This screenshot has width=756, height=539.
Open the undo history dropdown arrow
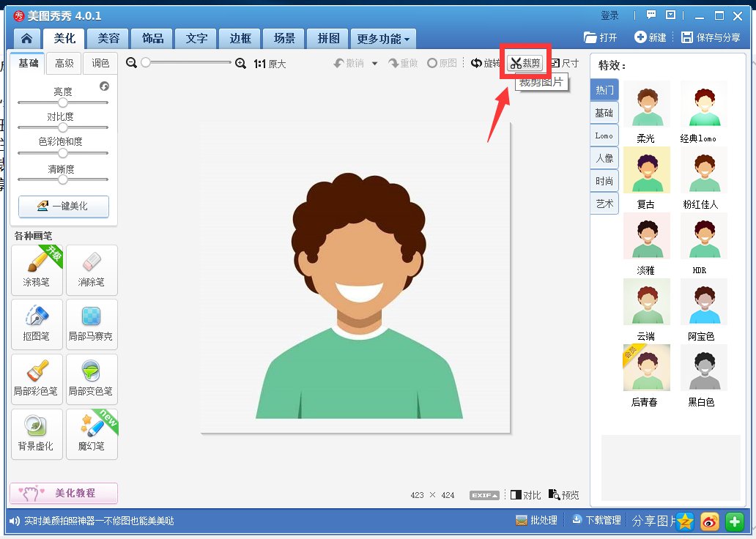pos(374,63)
